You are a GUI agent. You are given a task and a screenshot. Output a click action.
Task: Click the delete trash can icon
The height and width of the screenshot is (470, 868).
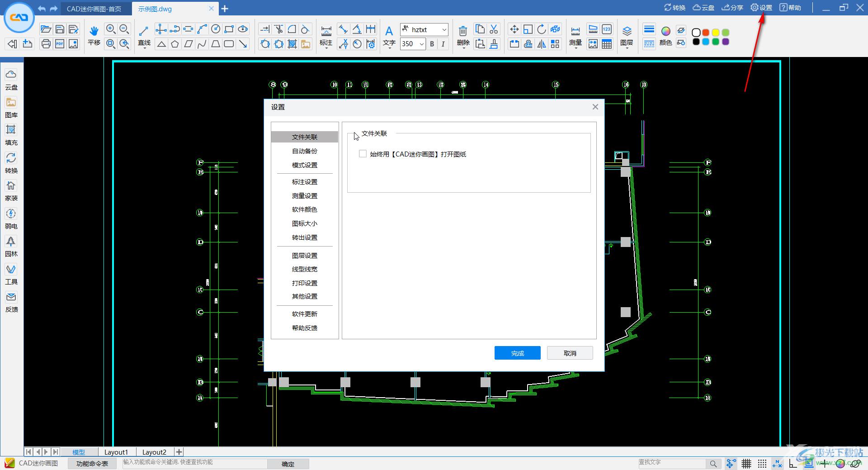[x=463, y=31]
